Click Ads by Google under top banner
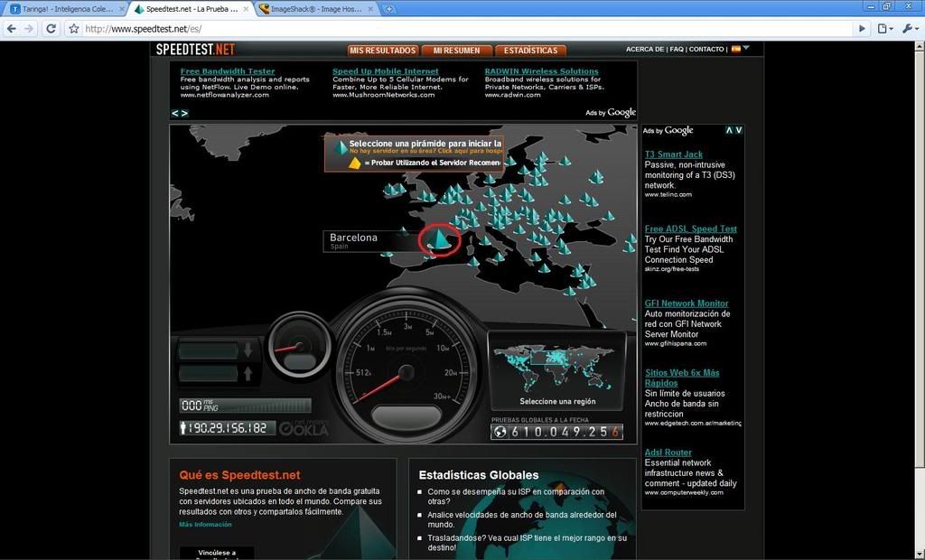 611,113
